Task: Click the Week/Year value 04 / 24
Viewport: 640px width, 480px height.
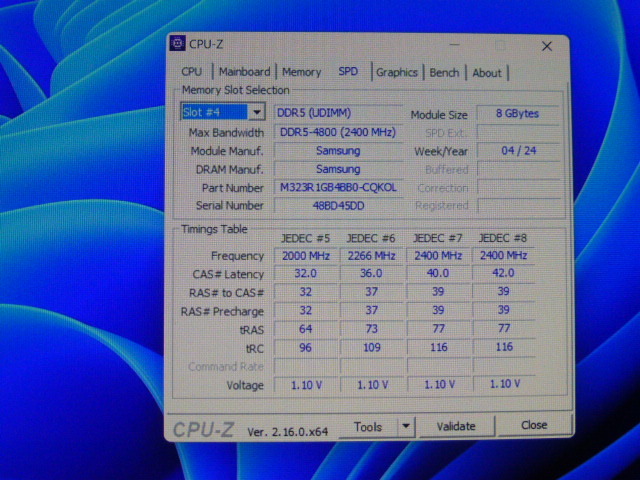Action: coord(518,151)
